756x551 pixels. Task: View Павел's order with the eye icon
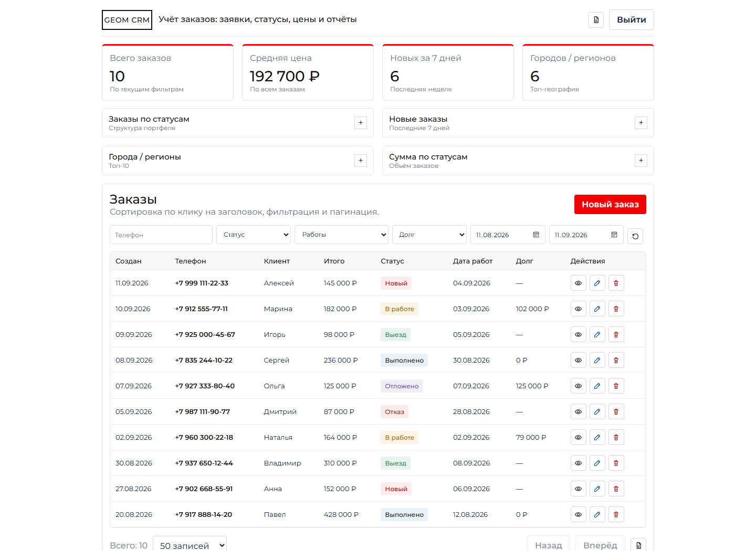click(x=579, y=514)
